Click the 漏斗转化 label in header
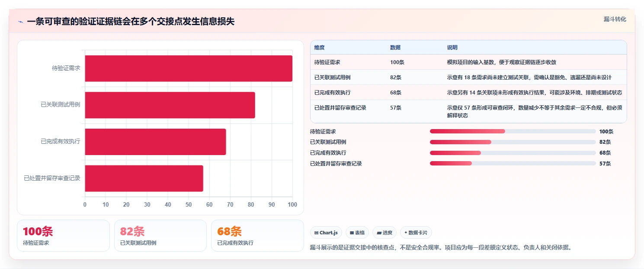Image resolution: width=644 pixels, height=269 pixels. point(615,19)
